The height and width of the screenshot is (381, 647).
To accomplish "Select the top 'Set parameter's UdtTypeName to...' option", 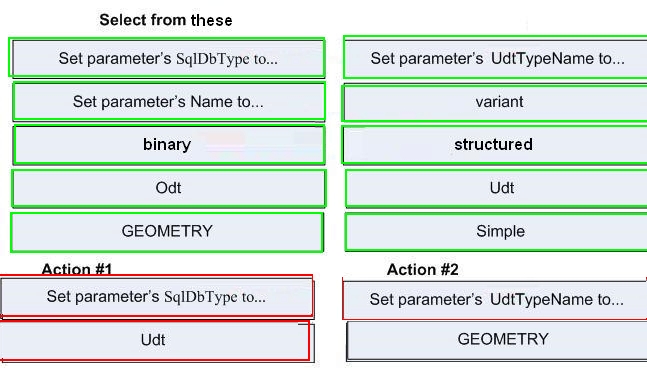I will coord(495,58).
